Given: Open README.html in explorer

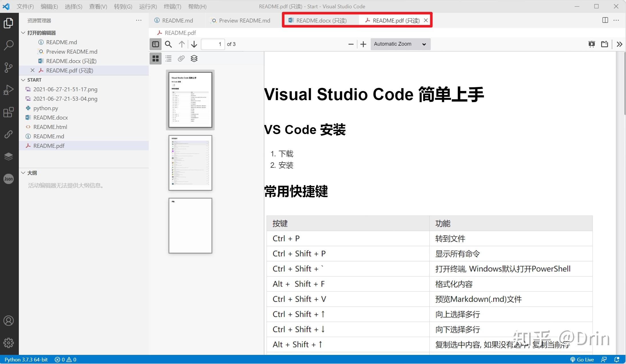Looking at the screenshot, I should 84,127.
